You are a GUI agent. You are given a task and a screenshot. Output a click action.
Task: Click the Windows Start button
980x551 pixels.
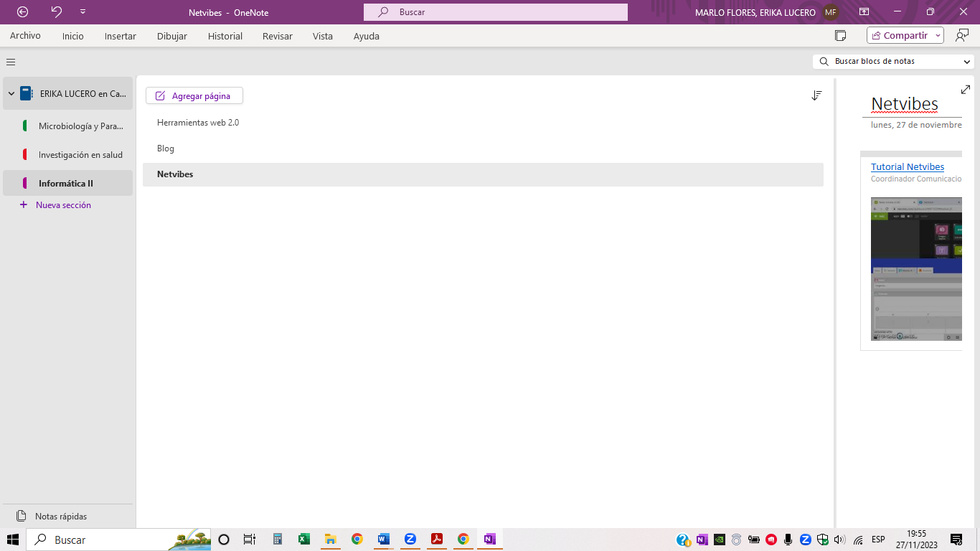click(13, 540)
